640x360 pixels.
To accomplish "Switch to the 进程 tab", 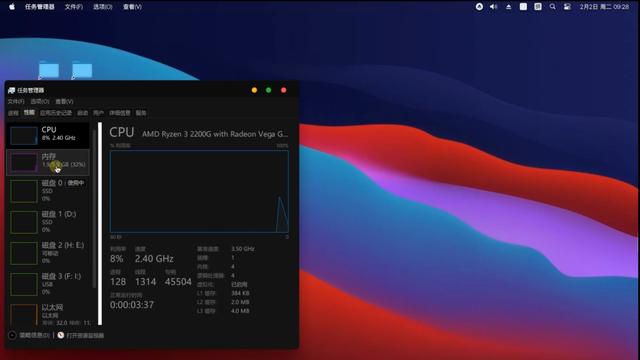I will tap(13, 113).
